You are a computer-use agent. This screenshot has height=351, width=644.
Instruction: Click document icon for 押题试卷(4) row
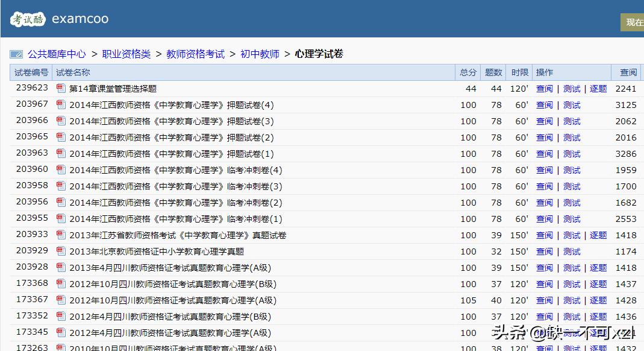(x=61, y=104)
